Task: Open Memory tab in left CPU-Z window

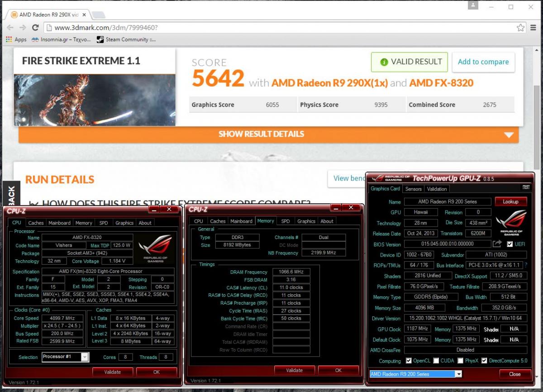Action: click(x=84, y=223)
